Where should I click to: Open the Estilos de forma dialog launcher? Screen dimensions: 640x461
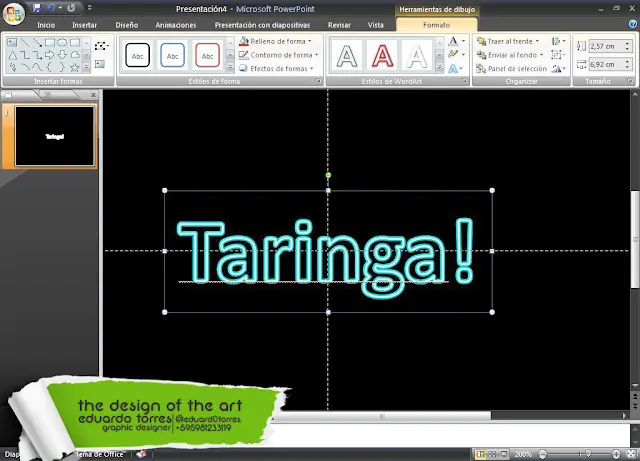click(x=318, y=81)
